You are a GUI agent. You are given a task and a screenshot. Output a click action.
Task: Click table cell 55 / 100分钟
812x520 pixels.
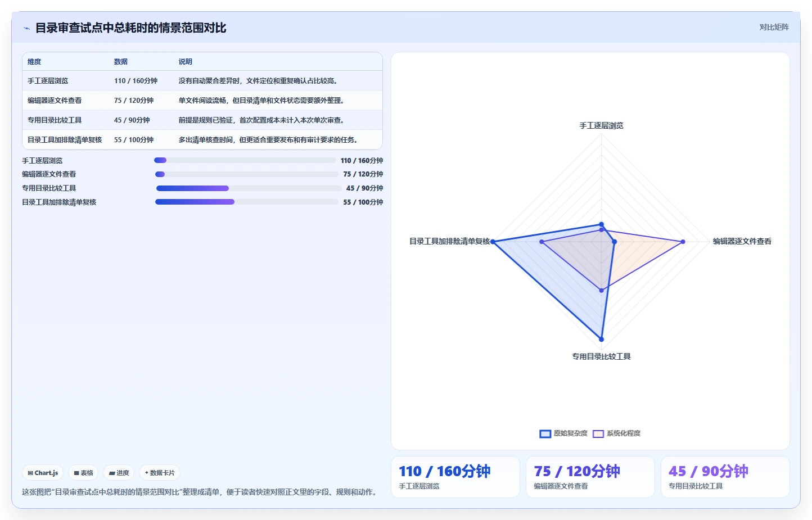pyautogui.click(x=134, y=140)
